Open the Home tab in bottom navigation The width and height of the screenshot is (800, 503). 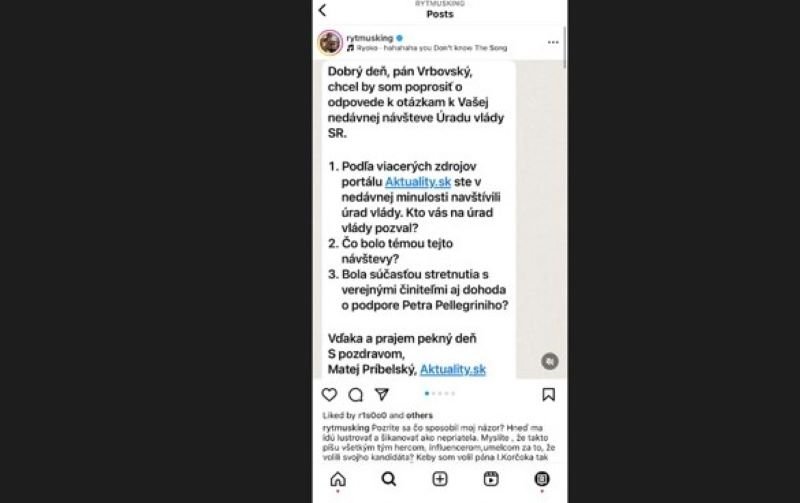[x=338, y=479]
